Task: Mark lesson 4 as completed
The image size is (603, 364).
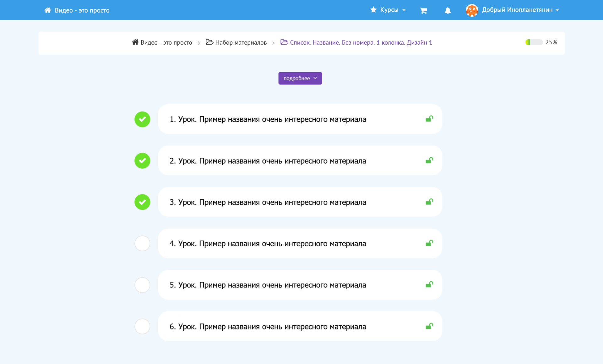Action: tap(142, 243)
